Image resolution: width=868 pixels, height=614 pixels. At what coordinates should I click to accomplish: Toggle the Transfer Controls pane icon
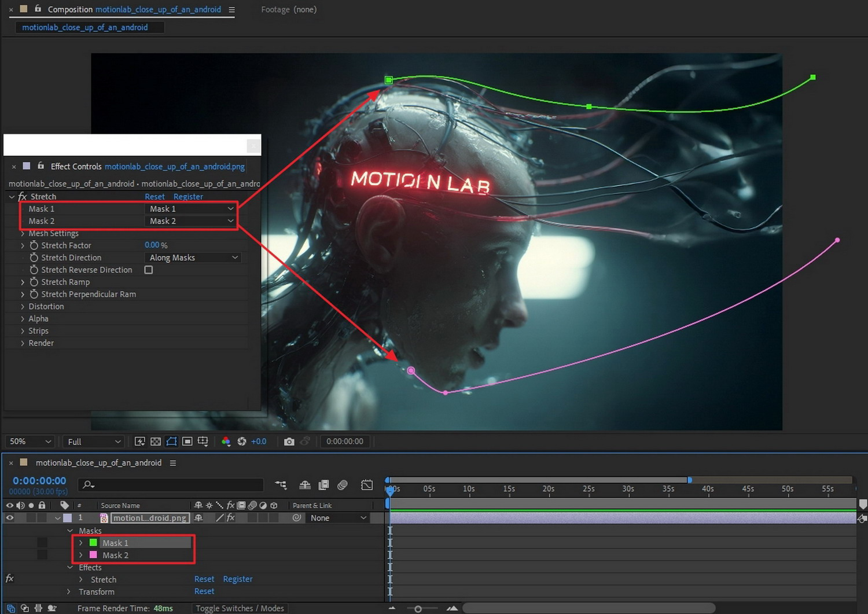coord(25,608)
